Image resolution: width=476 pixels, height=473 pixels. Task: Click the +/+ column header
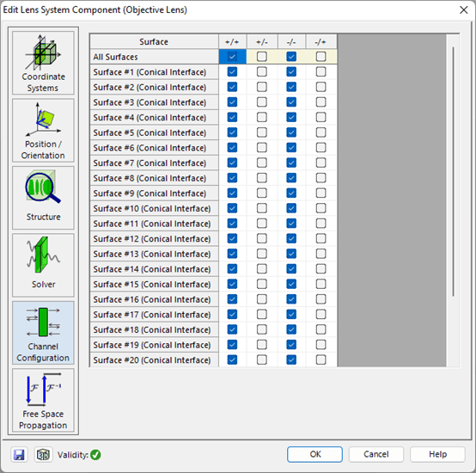tap(233, 41)
